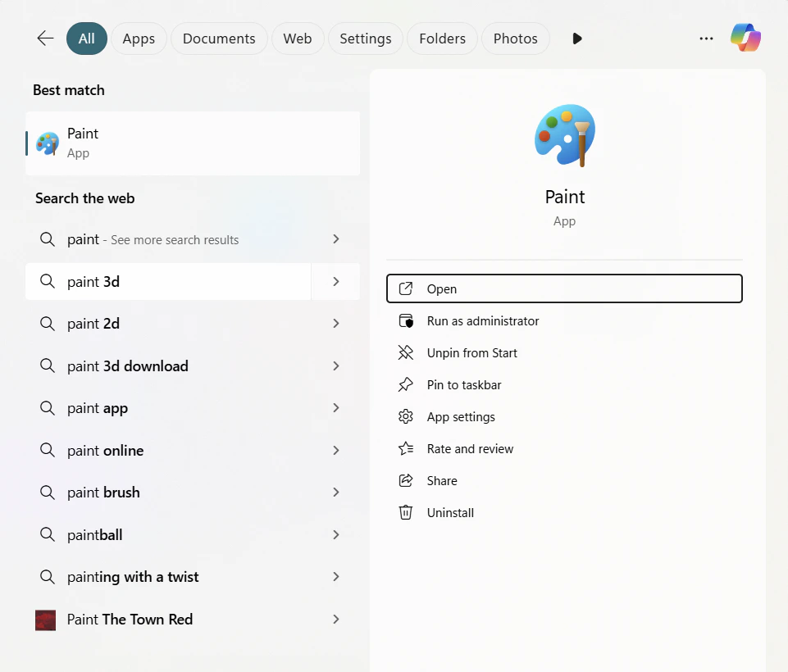Open Copilot from the colorful icon
Screen dimensions: 788x672
pos(746,39)
